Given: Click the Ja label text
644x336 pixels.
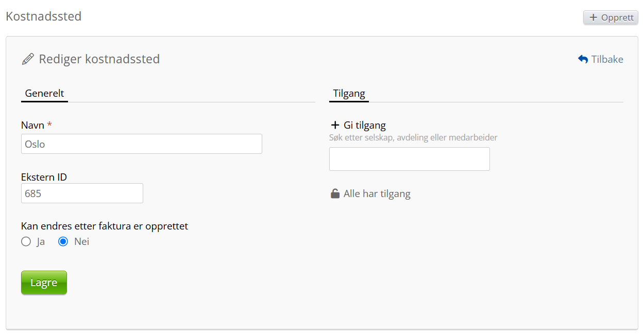Looking at the screenshot, I should [x=41, y=241].
